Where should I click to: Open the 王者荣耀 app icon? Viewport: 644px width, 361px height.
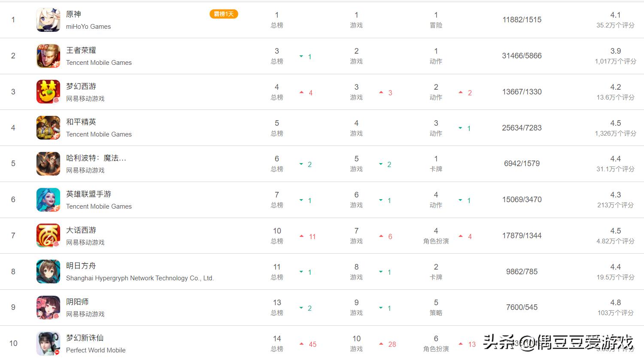click(48, 56)
